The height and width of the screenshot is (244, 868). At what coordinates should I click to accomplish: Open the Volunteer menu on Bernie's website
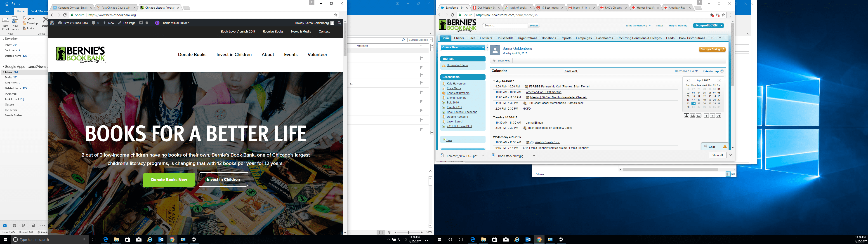pos(317,55)
